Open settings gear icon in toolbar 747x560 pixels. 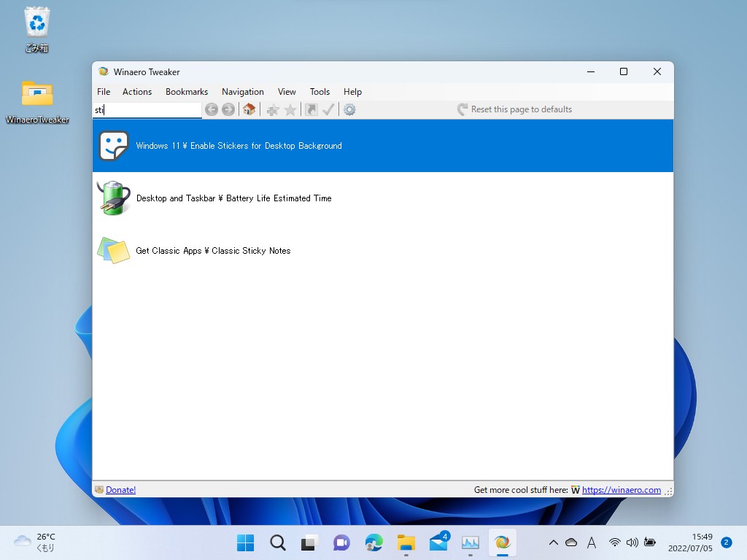pyautogui.click(x=349, y=109)
